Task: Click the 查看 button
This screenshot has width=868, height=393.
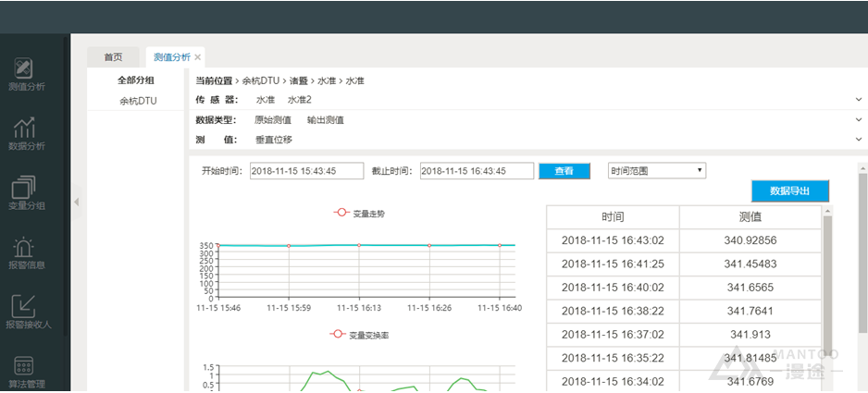Action: click(564, 171)
